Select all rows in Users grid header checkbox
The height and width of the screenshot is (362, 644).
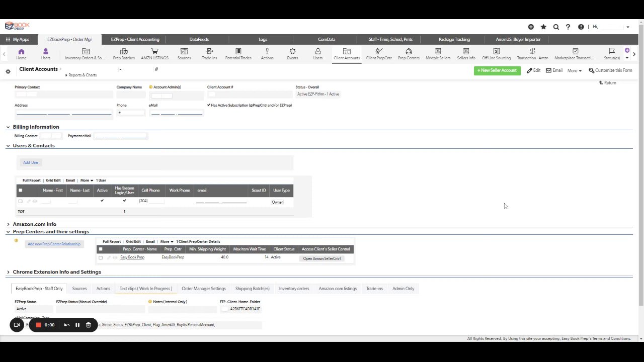[x=20, y=190]
